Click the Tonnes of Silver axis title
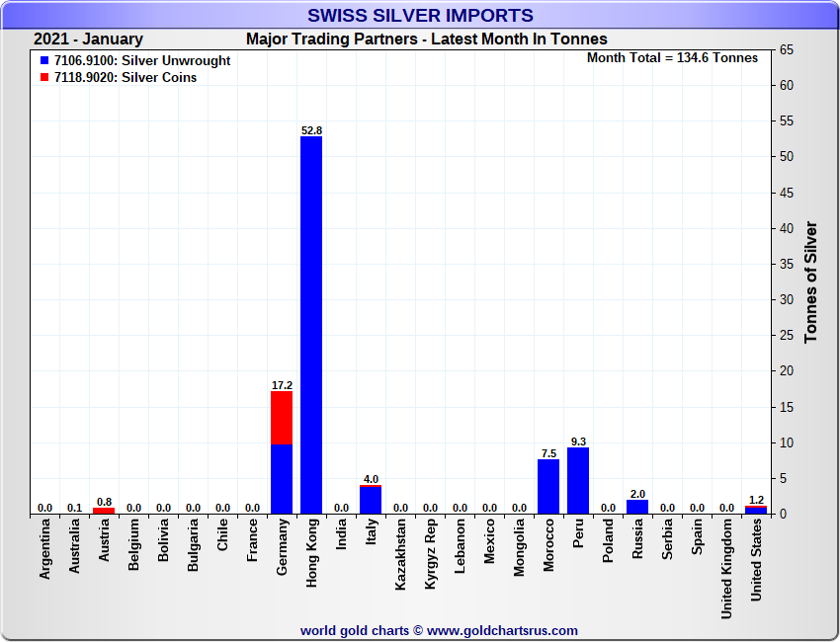The height and width of the screenshot is (642, 840). 811,281
